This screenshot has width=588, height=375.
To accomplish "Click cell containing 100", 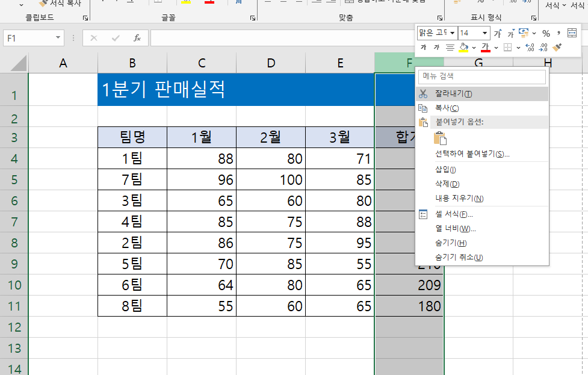I will pyautogui.click(x=271, y=179).
